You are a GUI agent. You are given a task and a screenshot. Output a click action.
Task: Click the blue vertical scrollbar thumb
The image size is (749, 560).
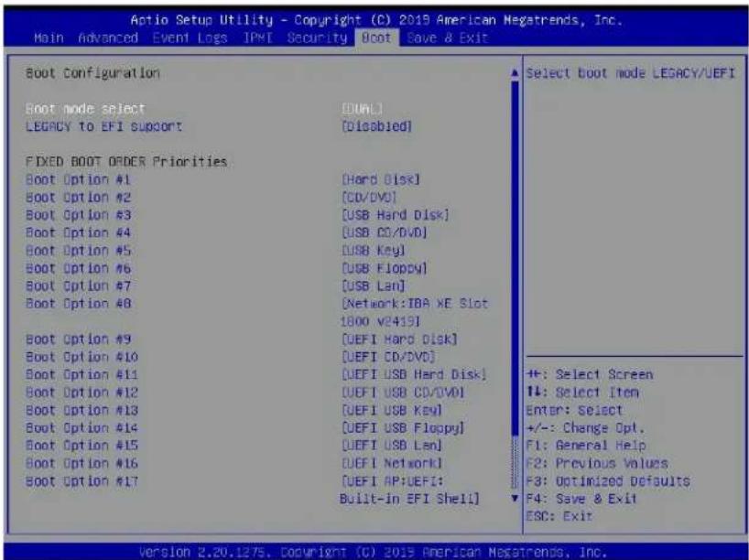(515, 258)
